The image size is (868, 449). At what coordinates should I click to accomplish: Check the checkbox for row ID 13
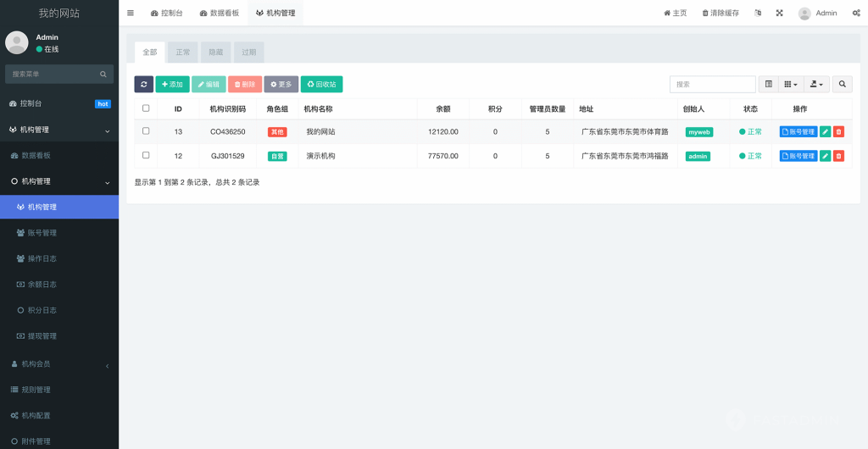click(x=146, y=131)
